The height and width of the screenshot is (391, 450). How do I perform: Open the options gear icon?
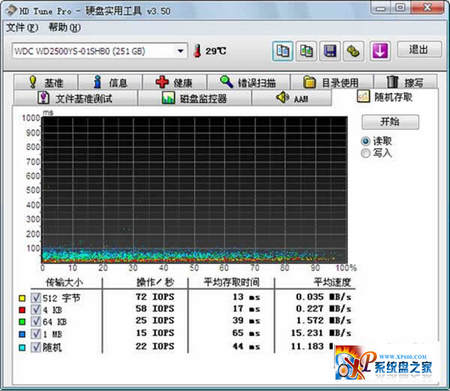coord(353,51)
